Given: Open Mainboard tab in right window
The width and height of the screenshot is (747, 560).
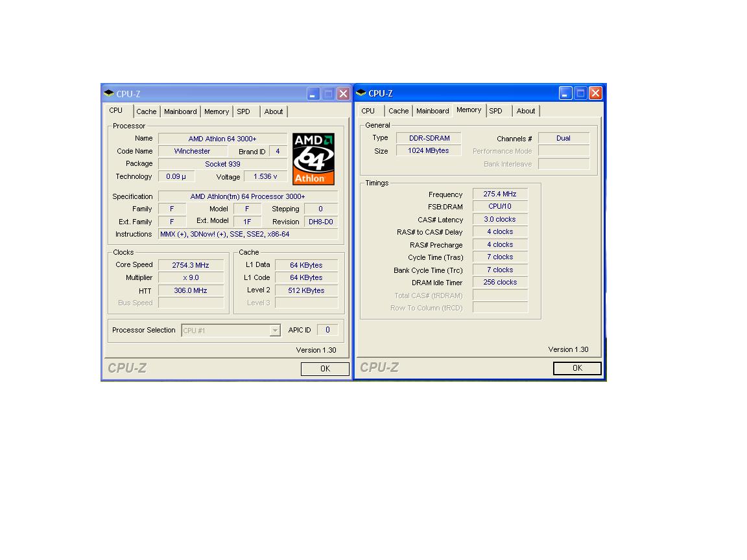Looking at the screenshot, I should [433, 111].
